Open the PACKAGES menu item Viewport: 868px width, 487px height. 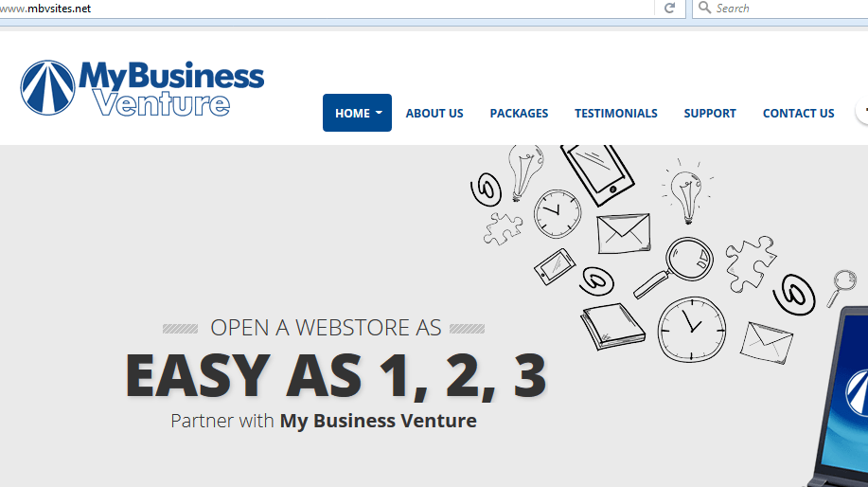pos(519,113)
